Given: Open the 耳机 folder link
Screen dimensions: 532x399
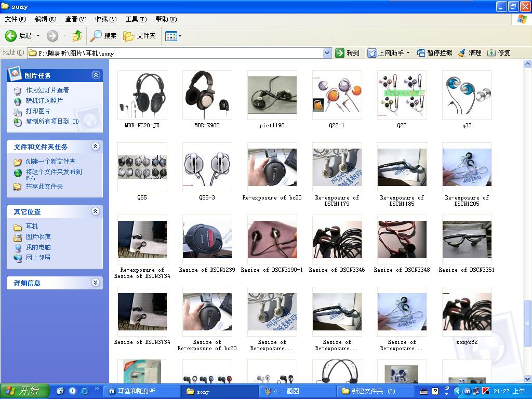Looking at the screenshot, I should click(x=32, y=227).
